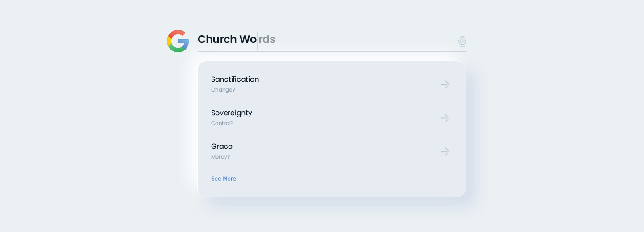Click blank space right of See More
The height and width of the screenshot is (232, 644).
[x=338, y=179]
